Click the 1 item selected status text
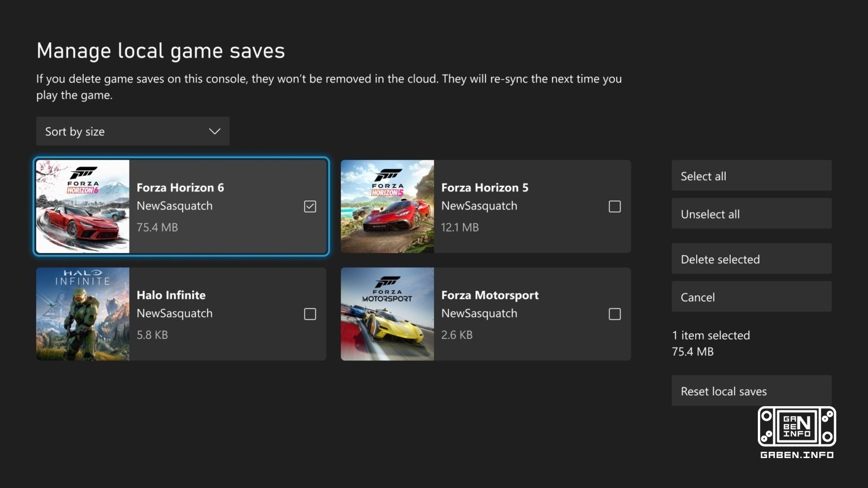The width and height of the screenshot is (868, 488). coord(711,335)
